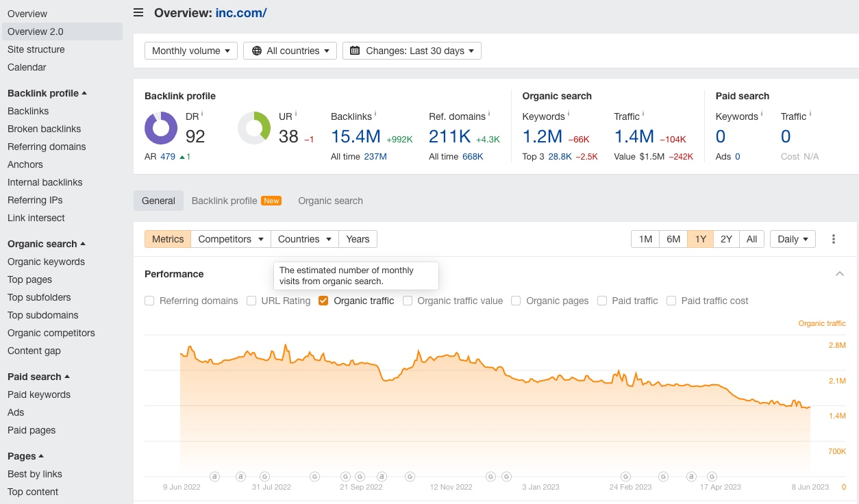Click the 1.4M organic traffic value
The height and width of the screenshot is (504, 859).
pyautogui.click(x=634, y=136)
